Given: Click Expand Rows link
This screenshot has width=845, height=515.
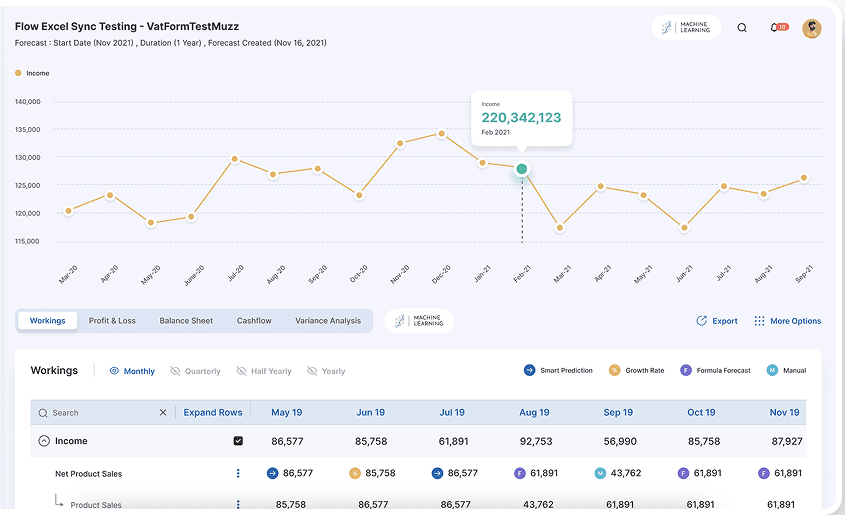Looking at the screenshot, I should pos(213,413).
